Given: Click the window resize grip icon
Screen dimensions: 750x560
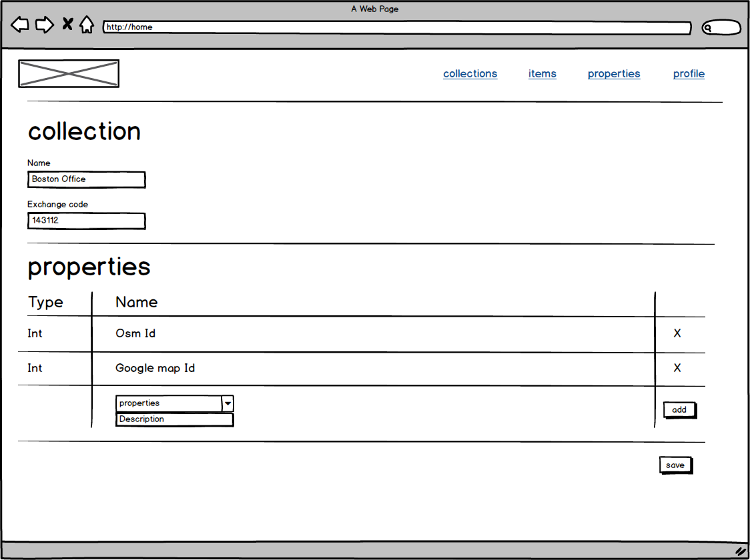Looking at the screenshot, I should pos(741,551).
